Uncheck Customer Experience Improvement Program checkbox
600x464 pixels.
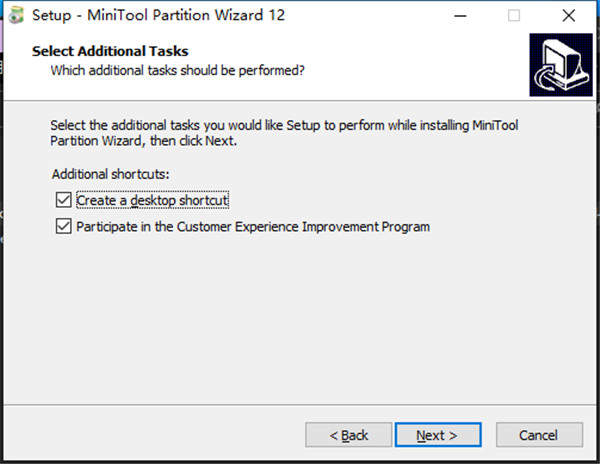[x=64, y=227]
